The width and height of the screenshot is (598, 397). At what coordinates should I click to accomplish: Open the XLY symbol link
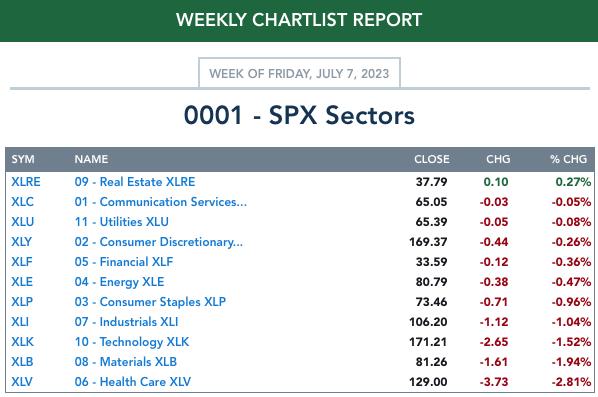click(x=21, y=242)
